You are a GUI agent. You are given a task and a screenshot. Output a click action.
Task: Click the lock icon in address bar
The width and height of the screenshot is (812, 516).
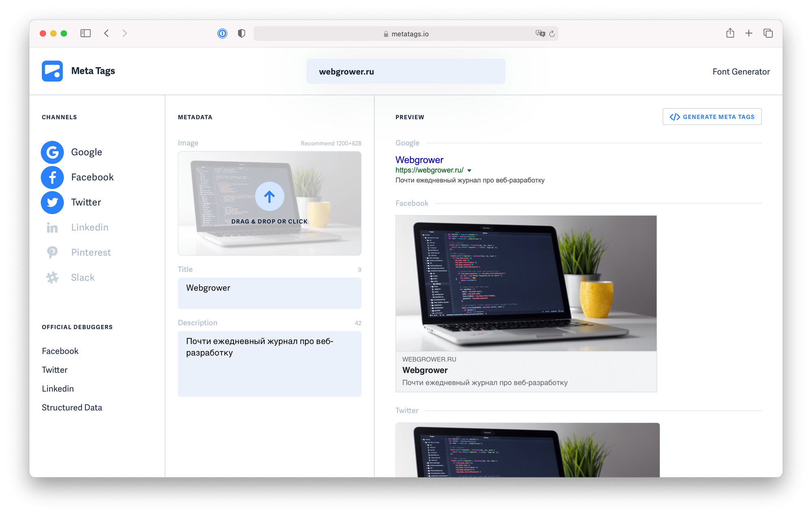point(386,34)
